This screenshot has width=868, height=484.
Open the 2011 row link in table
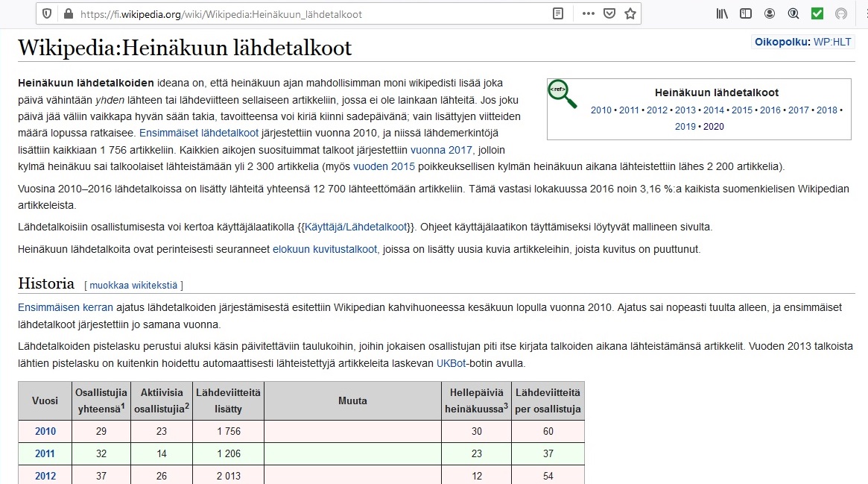[x=45, y=453]
